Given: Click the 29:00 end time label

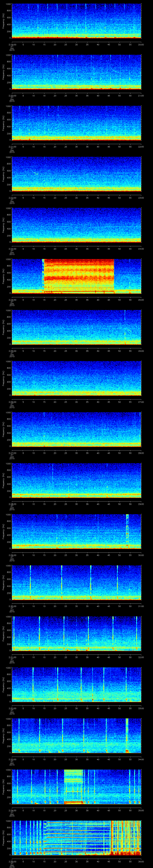Looking at the screenshot, I should click(x=141, y=504).
